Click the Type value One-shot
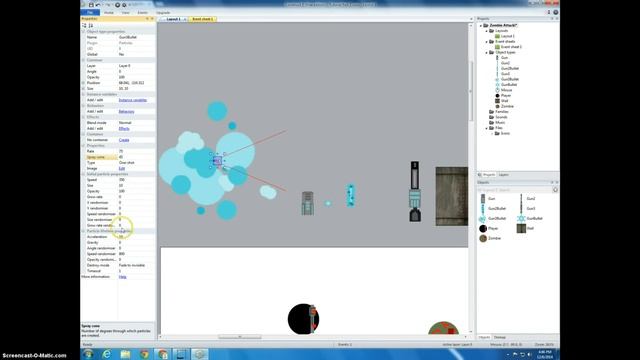The image size is (640, 360). [136, 163]
